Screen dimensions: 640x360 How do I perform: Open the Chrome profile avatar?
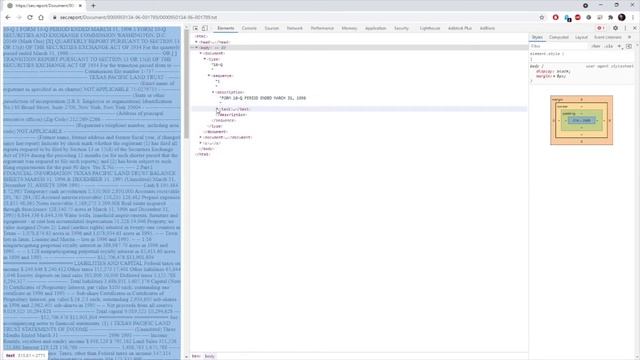coord(622,17)
